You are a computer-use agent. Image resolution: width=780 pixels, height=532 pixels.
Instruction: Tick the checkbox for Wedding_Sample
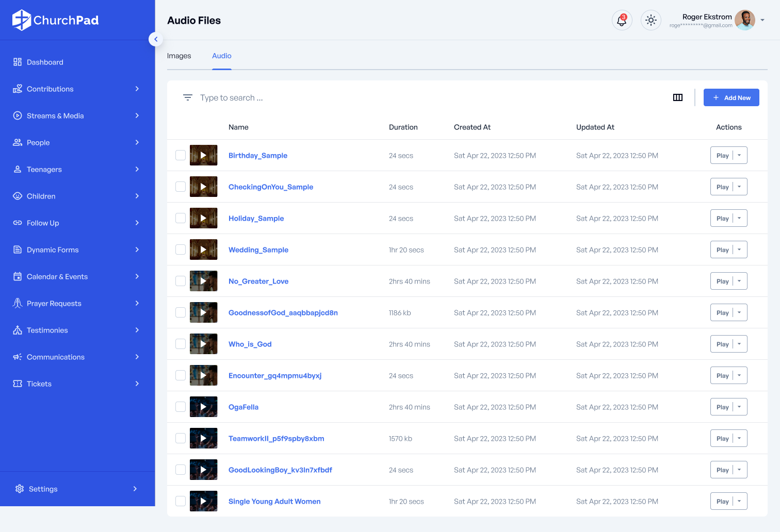(x=181, y=250)
